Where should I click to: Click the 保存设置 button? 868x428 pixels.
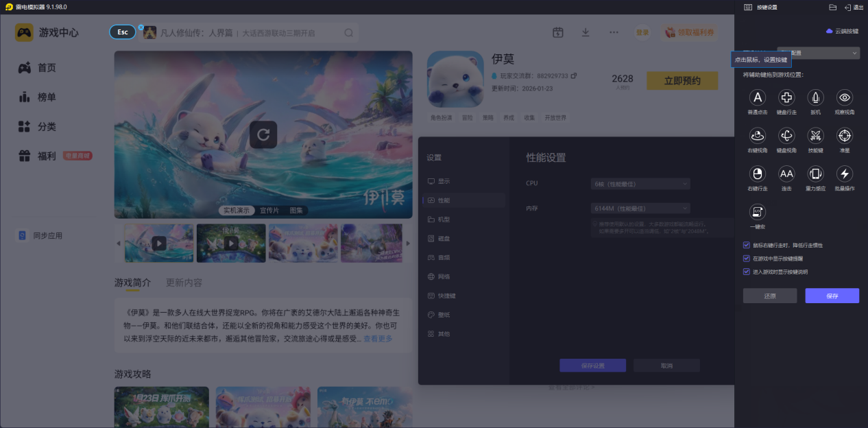click(x=592, y=366)
